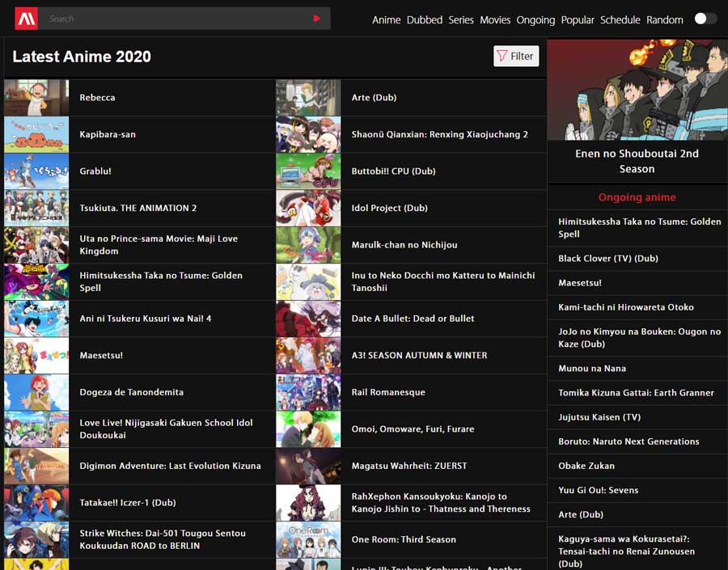Open Tatakae!! Iczer-1 (Dub)
728x570 pixels.
[128, 503]
